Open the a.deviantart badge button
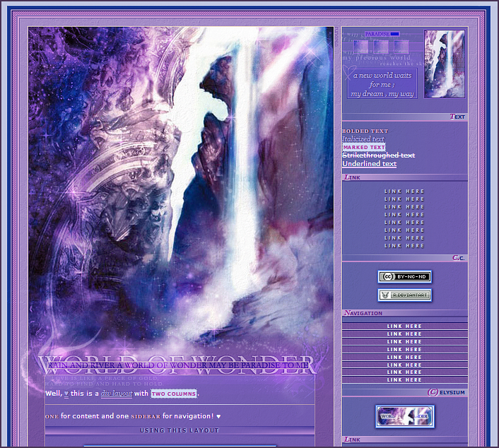499x448 pixels. pyautogui.click(x=404, y=295)
